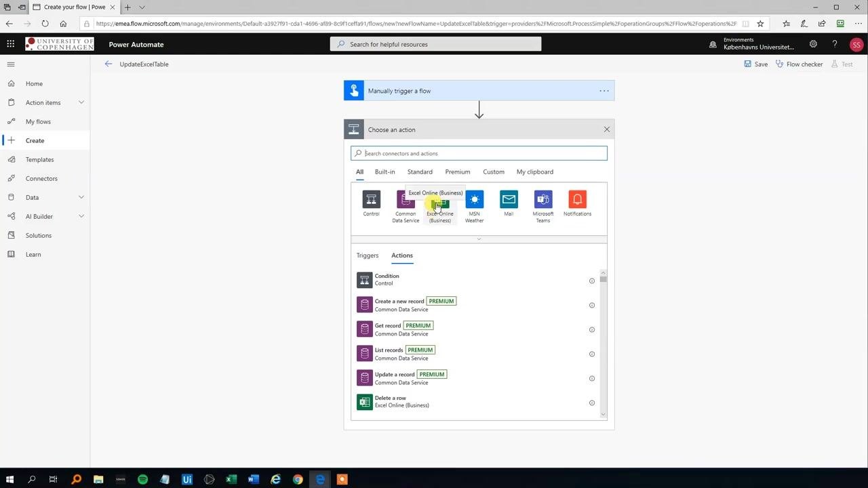Choose the Condition Control action

coord(475,280)
